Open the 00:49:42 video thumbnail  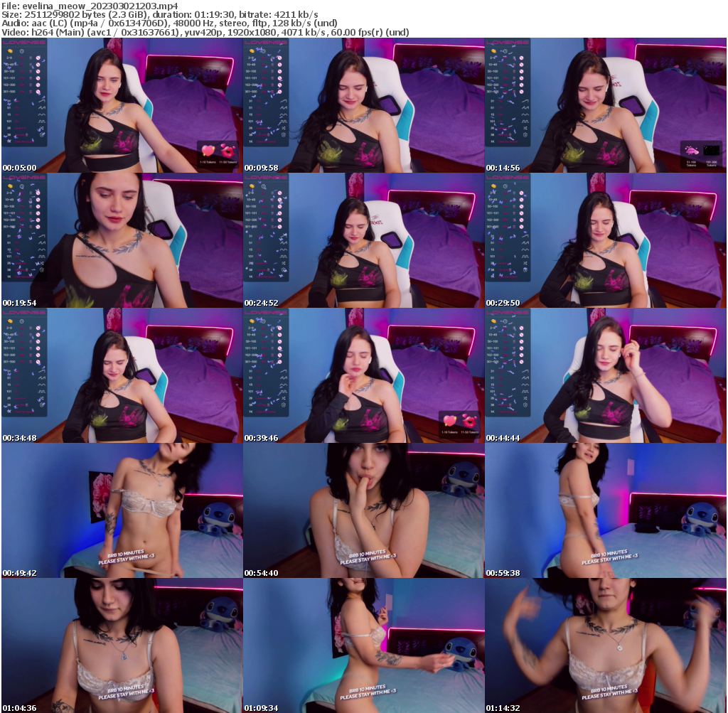tap(121, 510)
